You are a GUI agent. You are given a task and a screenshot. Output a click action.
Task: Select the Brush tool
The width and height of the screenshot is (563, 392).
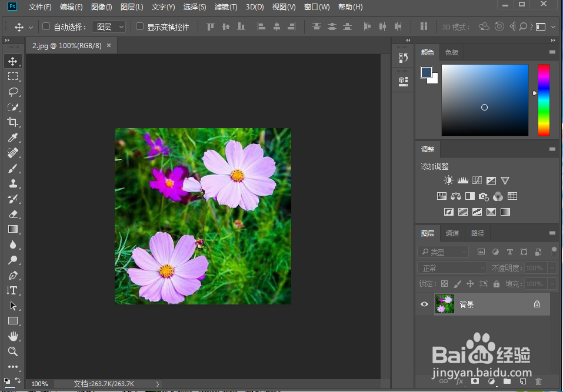[x=13, y=168]
